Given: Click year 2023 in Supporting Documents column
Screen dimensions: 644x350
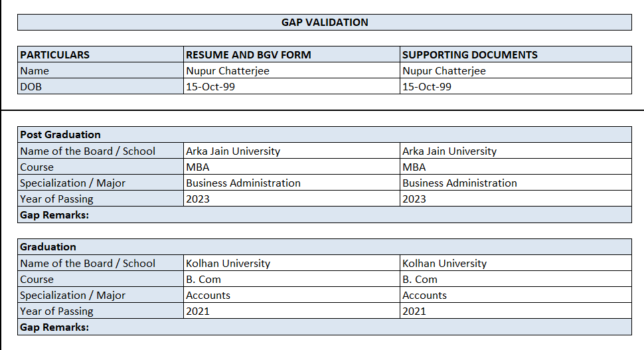Looking at the screenshot, I should (x=414, y=199).
